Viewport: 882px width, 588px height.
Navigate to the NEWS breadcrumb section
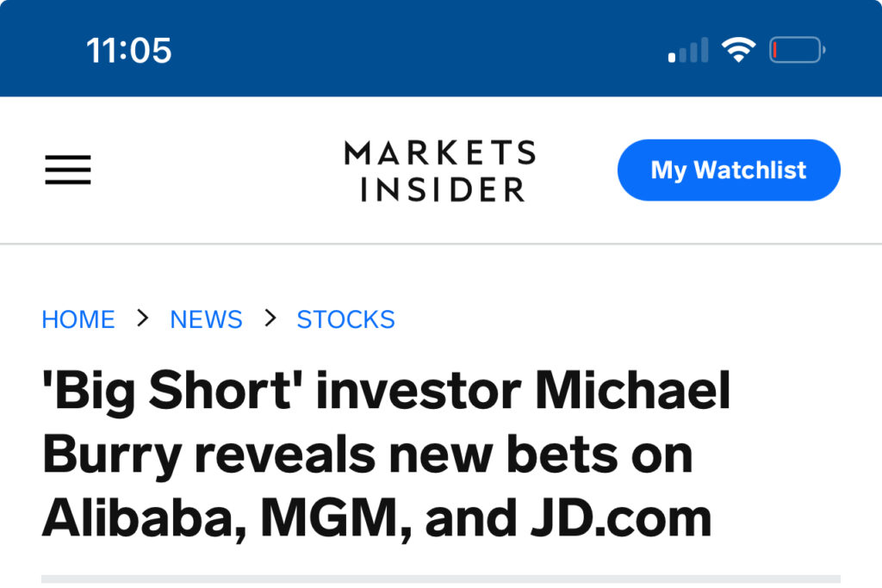pos(206,319)
